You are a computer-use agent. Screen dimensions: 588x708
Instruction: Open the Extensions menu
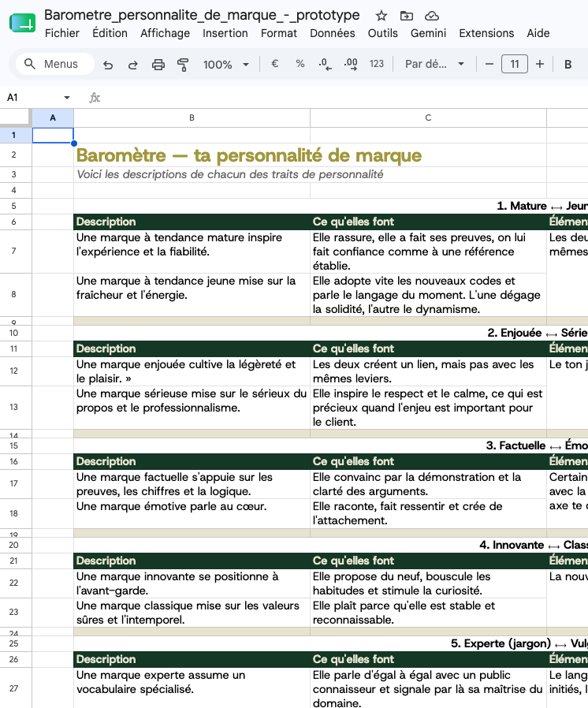[x=486, y=33]
